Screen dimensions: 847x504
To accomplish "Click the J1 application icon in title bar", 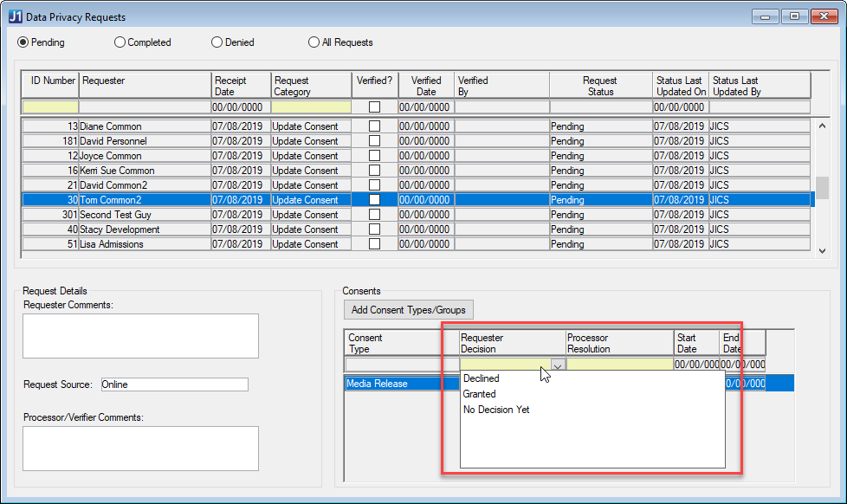I will tap(15, 16).
